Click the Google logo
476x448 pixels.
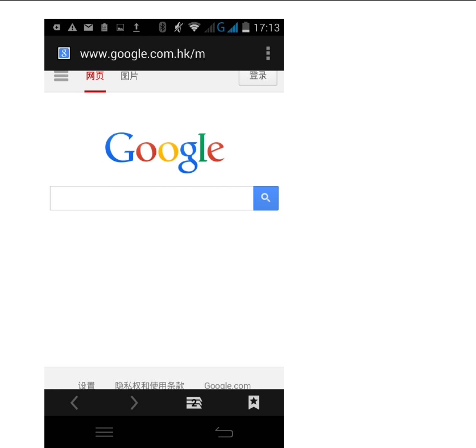(164, 153)
